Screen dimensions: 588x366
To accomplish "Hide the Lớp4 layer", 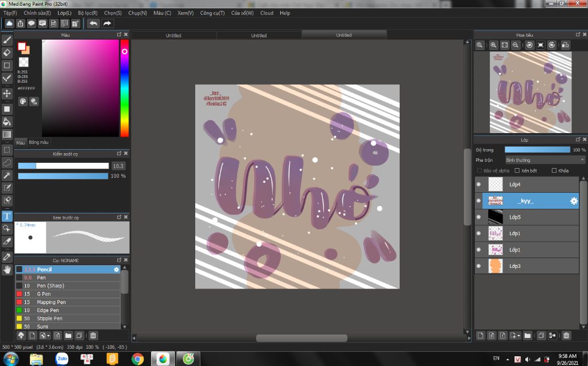I will 478,184.
